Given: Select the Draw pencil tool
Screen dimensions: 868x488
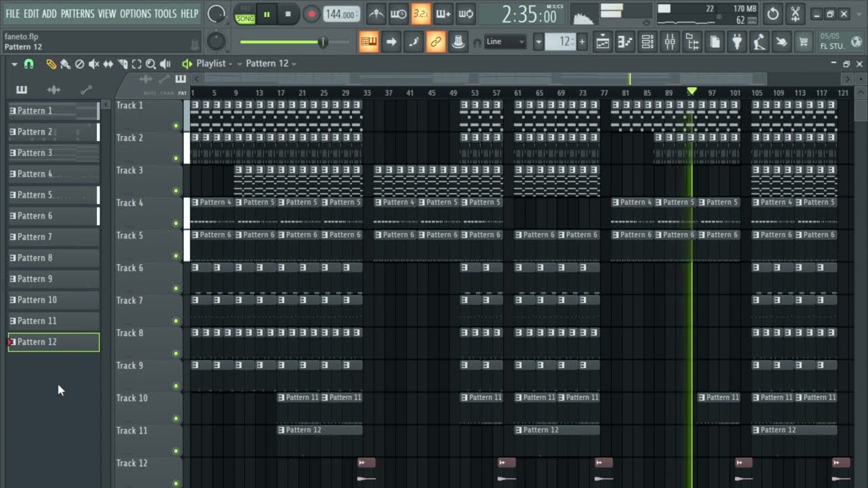Looking at the screenshot, I should pos(51,64).
